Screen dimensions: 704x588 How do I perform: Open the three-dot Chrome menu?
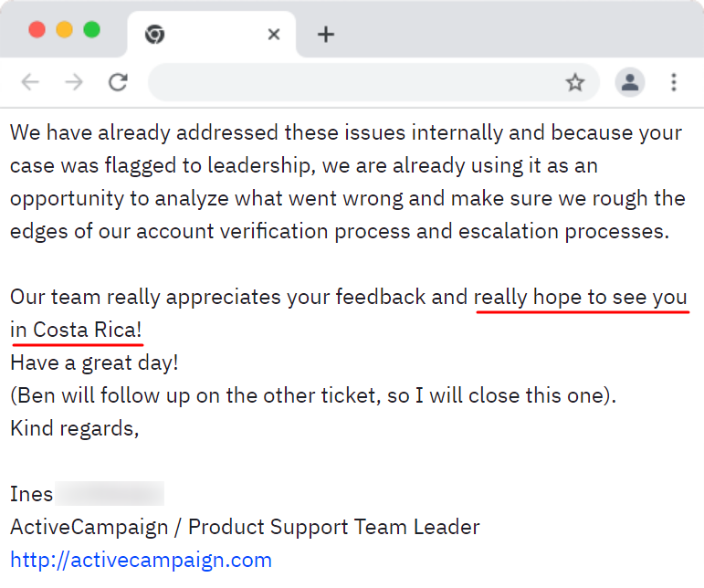click(674, 82)
